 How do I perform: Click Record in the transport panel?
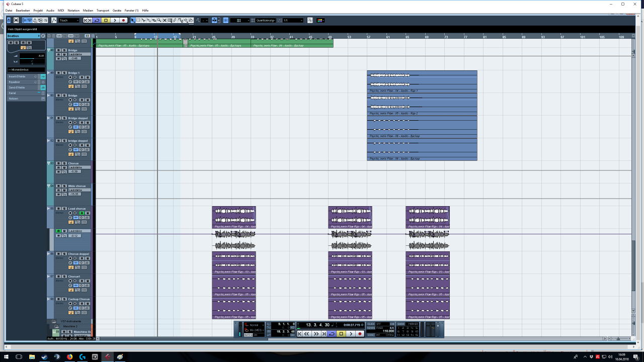tap(360, 334)
